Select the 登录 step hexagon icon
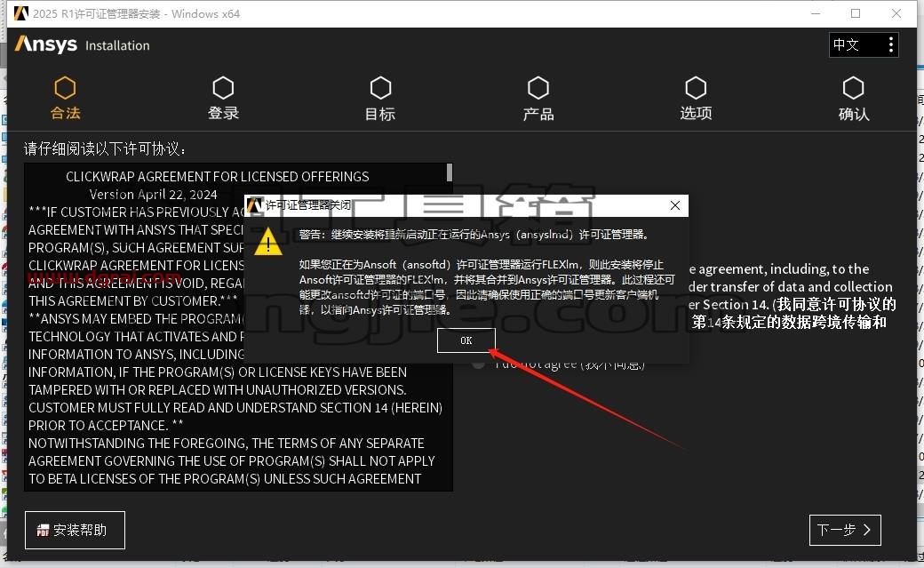The width and height of the screenshot is (924, 568). coord(223,89)
